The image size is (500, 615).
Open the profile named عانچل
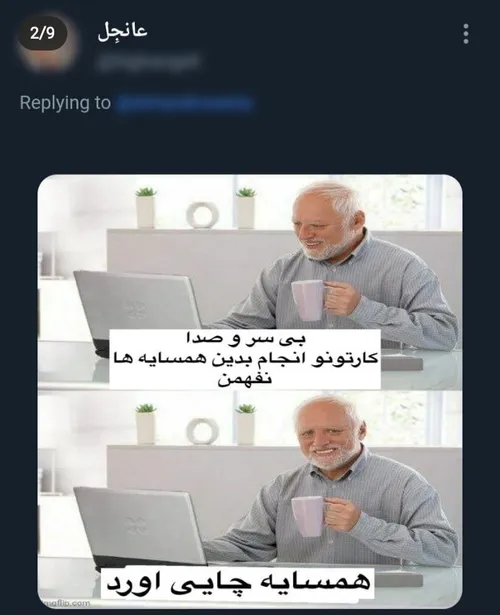click(122, 31)
